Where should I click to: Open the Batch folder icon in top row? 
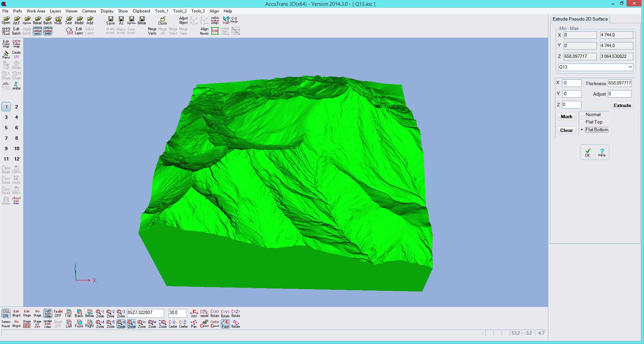click(48, 21)
